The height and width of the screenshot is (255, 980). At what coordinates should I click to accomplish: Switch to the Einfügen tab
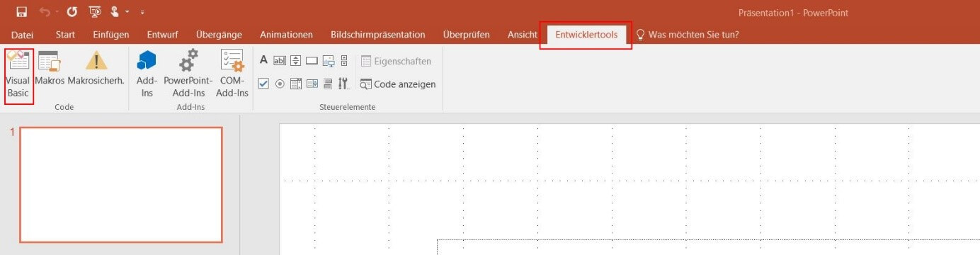click(110, 35)
